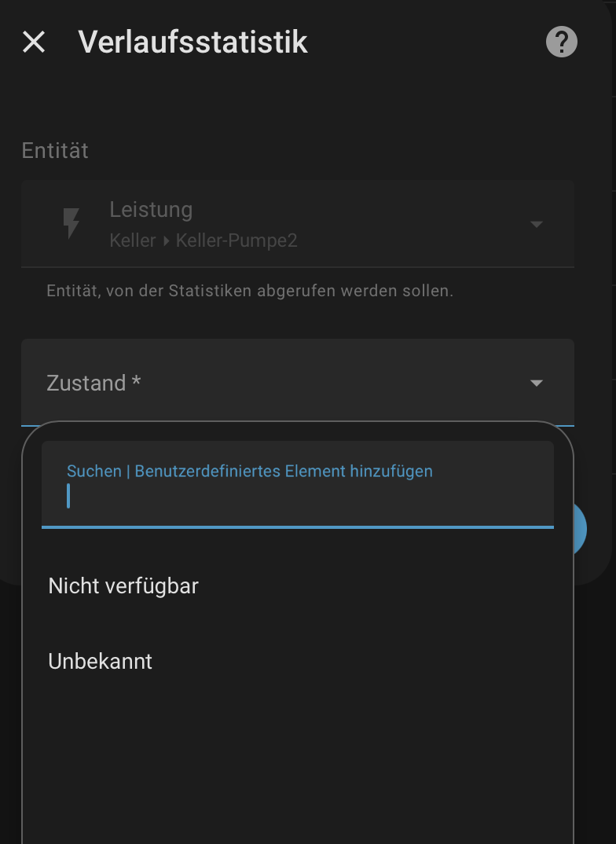This screenshot has width=616, height=844.
Task: Click the blinking text cursor in search
Action: coord(68,496)
